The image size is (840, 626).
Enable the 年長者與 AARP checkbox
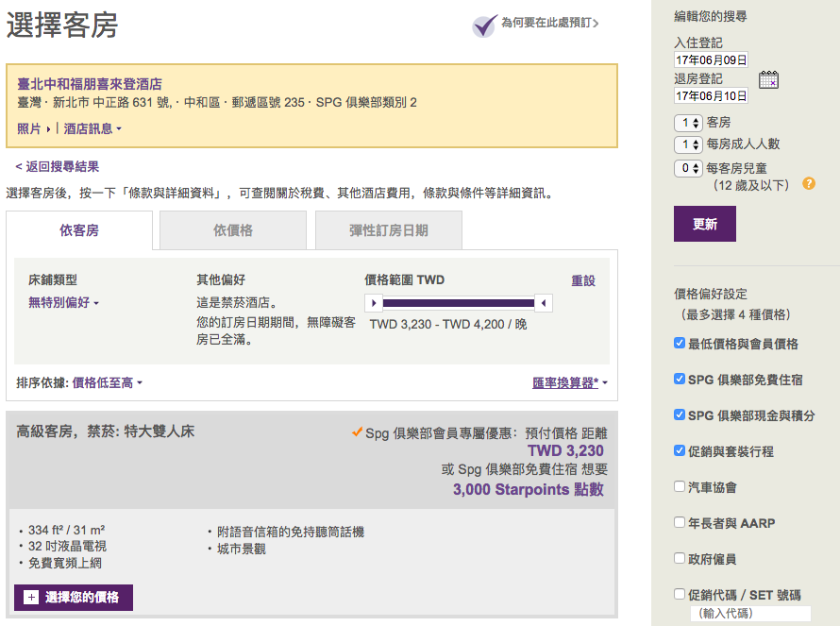click(680, 522)
